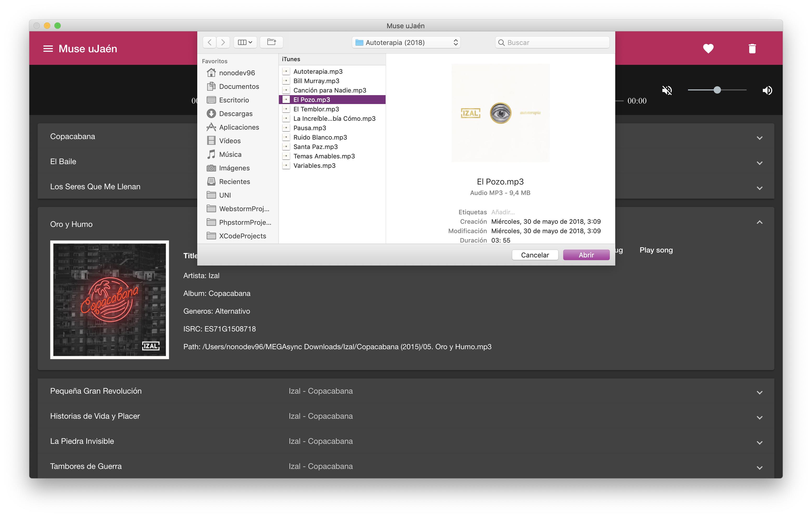This screenshot has width=812, height=517.
Task: Click the heart favorites icon
Action: (708, 49)
